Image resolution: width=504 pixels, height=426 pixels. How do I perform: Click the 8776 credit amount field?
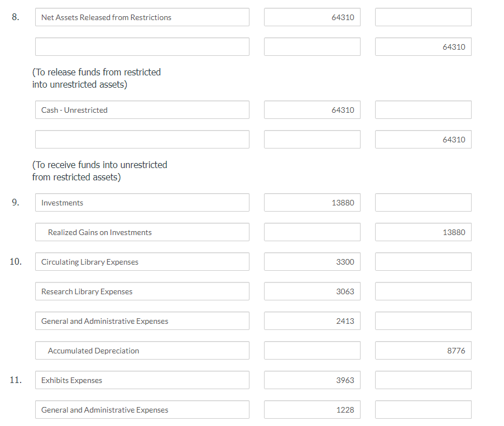423,350
